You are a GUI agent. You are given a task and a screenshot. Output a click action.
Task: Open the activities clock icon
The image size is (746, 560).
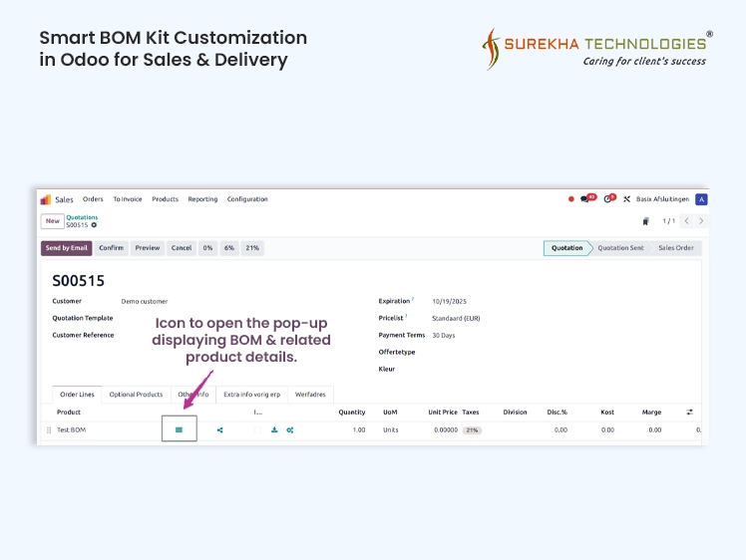607,199
